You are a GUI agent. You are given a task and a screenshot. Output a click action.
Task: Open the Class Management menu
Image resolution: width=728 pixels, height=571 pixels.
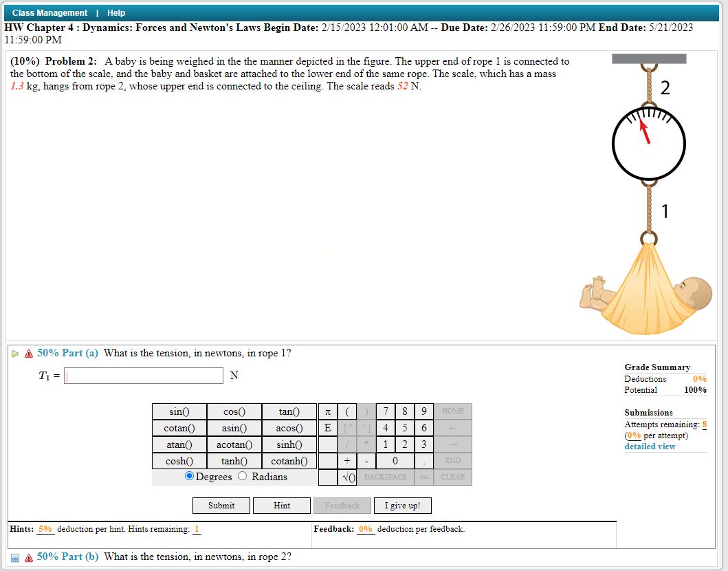49,12
